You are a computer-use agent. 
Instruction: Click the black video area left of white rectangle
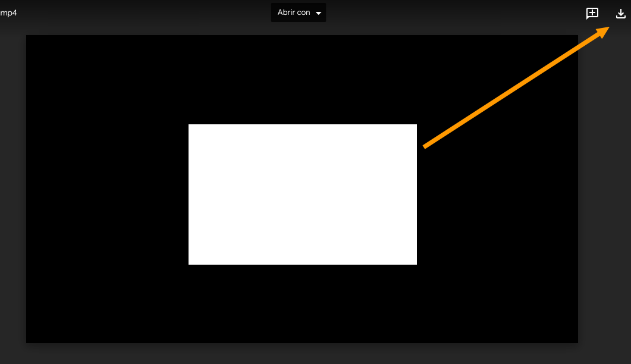click(x=107, y=194)
